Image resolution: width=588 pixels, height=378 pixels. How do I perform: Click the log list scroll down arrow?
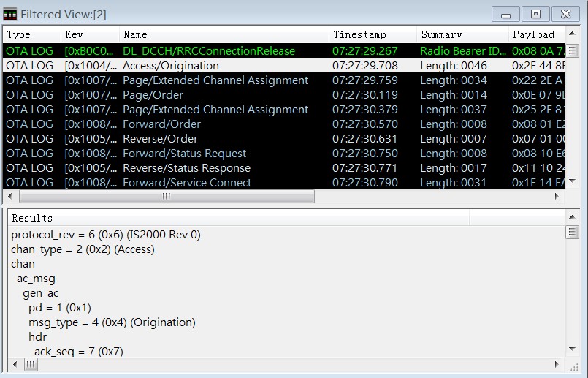pyautogui.click(x=572, y=181)
